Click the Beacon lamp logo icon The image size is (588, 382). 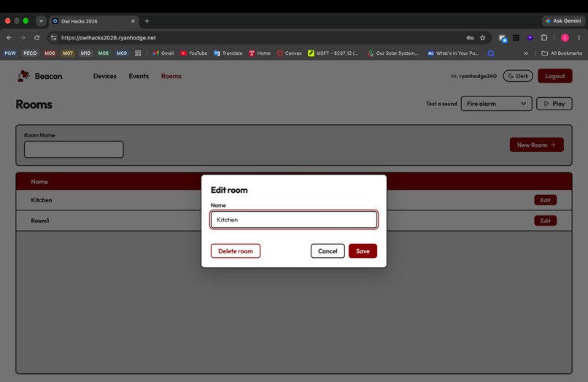click(x=23, y=76)
